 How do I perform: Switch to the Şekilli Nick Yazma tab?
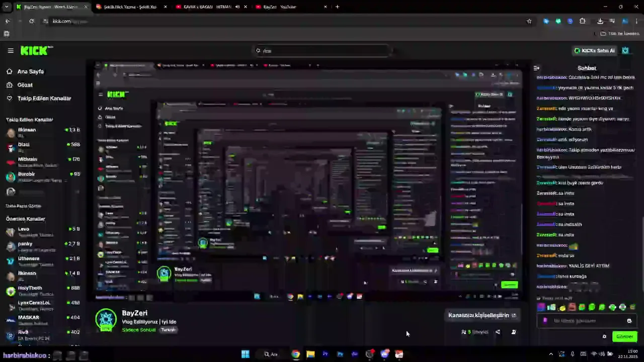(131, 7)
